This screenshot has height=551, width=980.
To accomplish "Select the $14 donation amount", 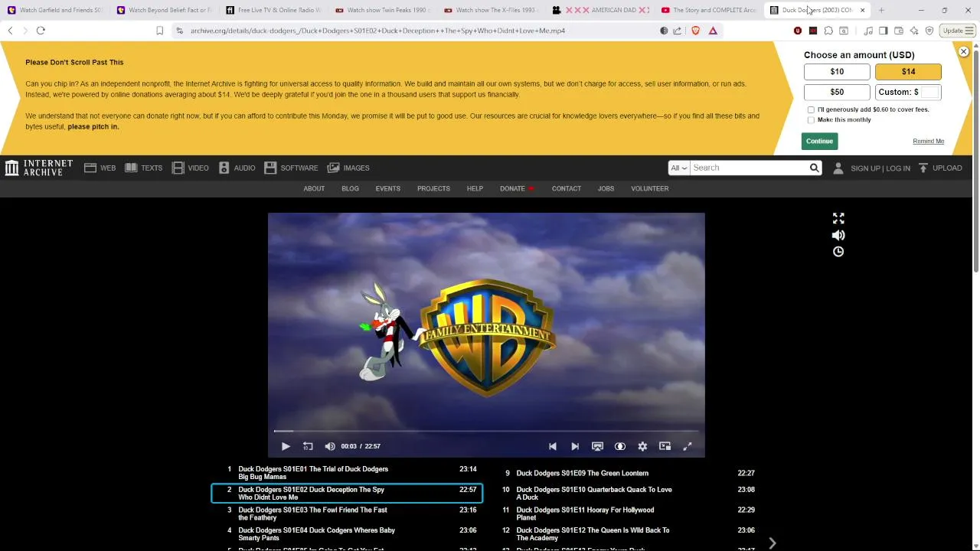I will click(x=908, y=72).
